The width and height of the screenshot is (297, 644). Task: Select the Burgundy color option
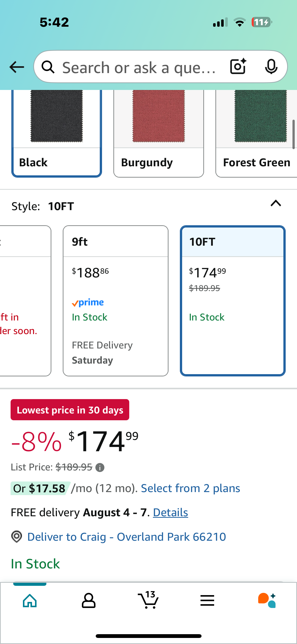point(159,134)
